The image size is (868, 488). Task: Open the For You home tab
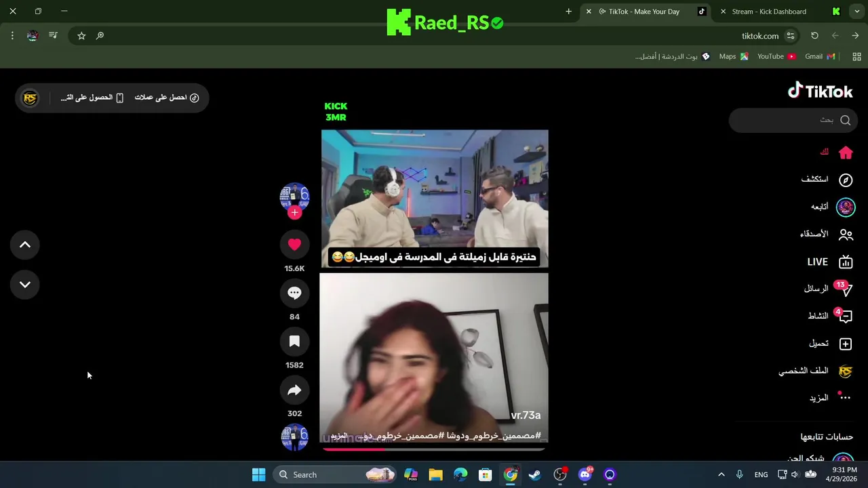coord(836,152)
